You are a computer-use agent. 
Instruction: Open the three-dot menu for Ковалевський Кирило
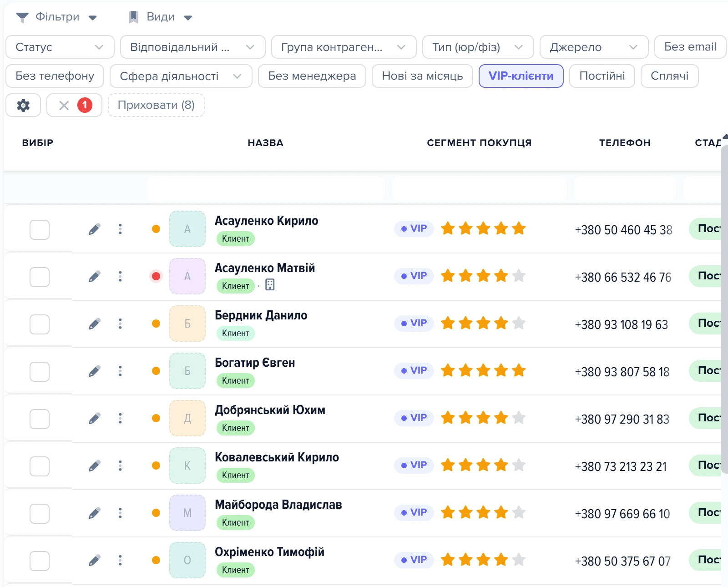tap(120, 466)
